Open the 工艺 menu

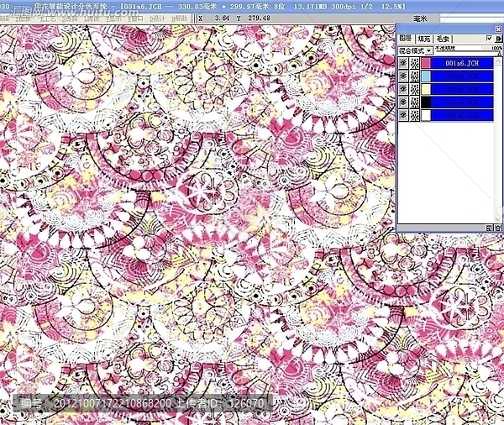(48, 18)
